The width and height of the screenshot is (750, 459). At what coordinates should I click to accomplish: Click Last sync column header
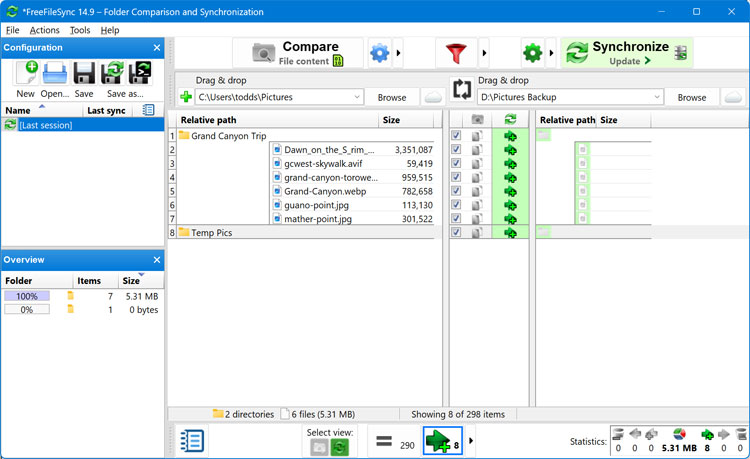pyautogui.click(x=106, y=110)
